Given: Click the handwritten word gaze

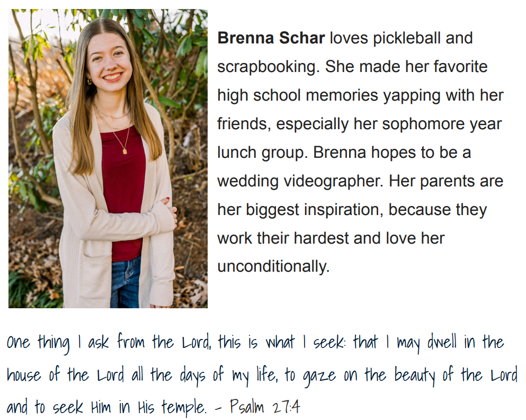Looking at the screenshot, I should (x=319, y=377).
